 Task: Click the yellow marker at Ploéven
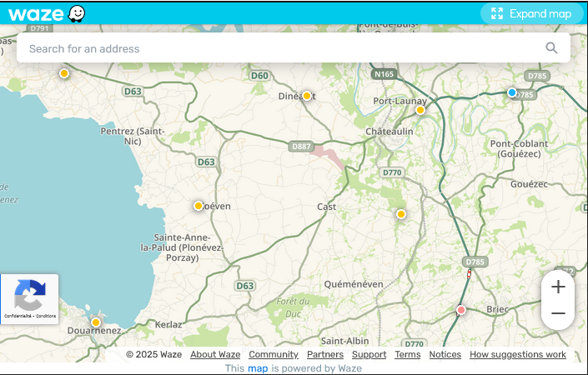pyautogui.click(x=199, y=206)
